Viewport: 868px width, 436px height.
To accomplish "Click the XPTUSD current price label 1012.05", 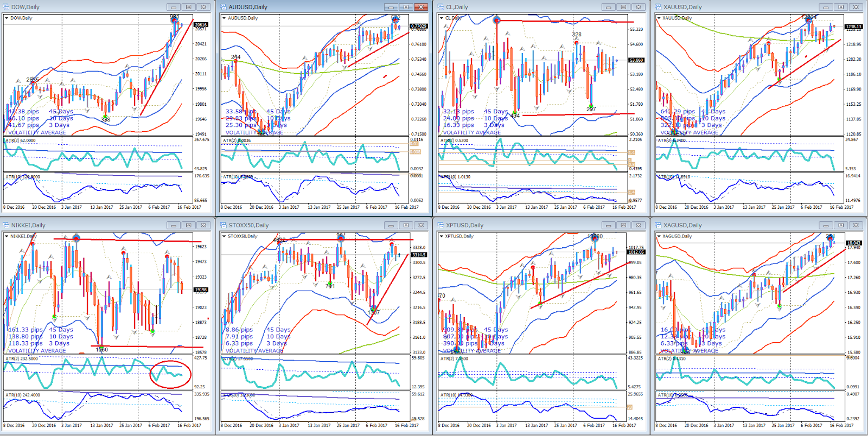I will click(636, 252).
